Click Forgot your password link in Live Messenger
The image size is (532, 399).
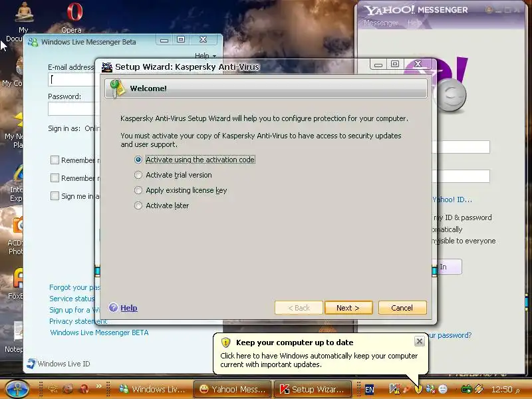click(74, 287)
